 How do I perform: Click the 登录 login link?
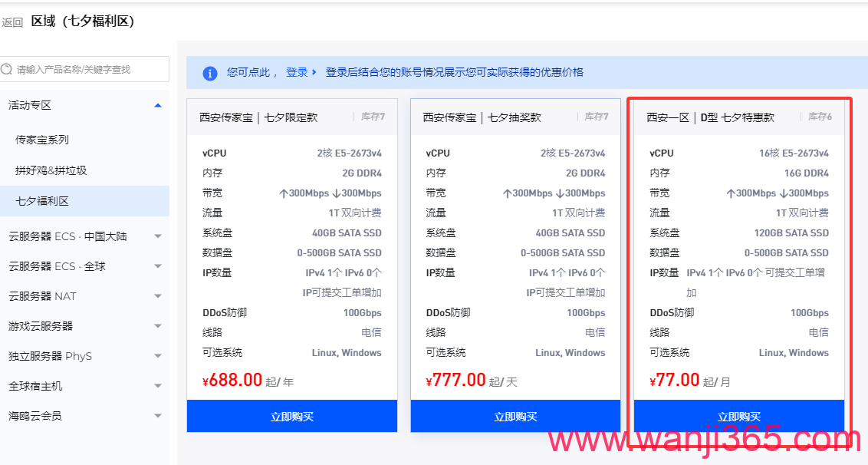[x=297, y=72]
